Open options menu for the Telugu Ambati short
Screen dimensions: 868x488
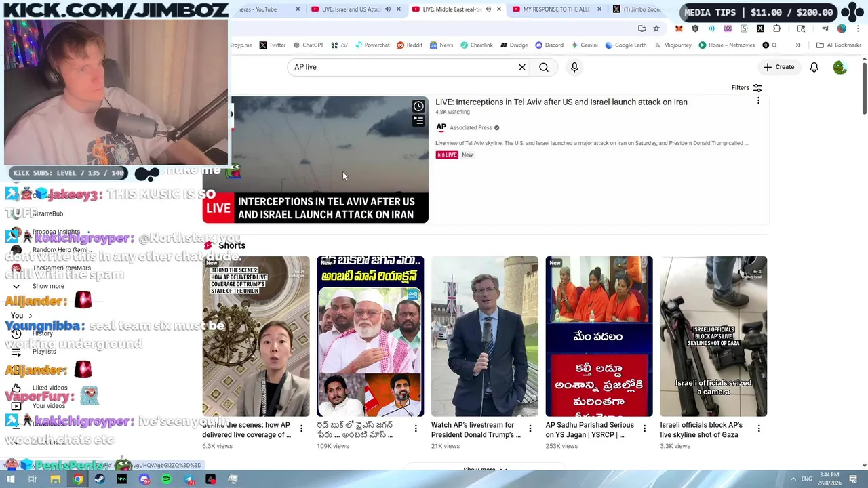click(416, 428)
